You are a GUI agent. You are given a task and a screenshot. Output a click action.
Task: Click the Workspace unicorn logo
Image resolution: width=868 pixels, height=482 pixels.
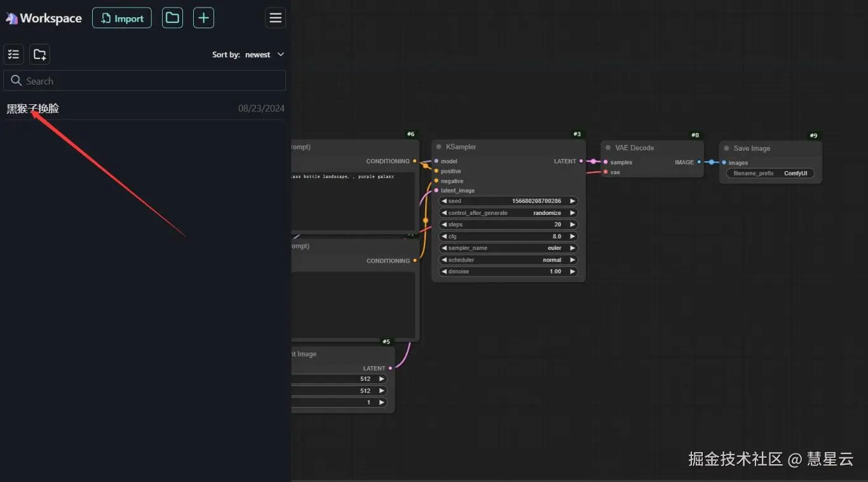pyautogui.click(x=11, y=18)
